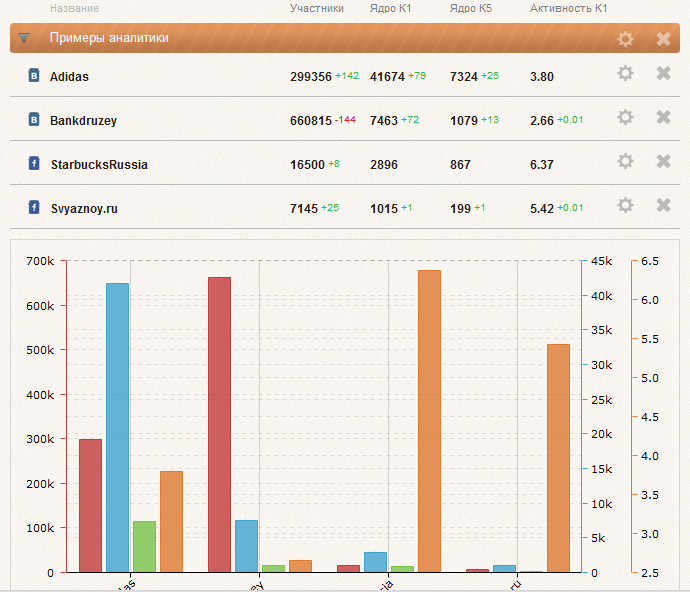The image size is (690, 592).
Task: Click the Примеры аналитики group title
Action: [109, 38]
